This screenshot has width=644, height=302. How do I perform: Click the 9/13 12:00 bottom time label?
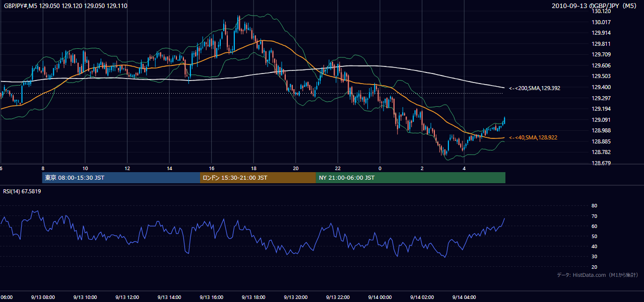coord(127,297)
